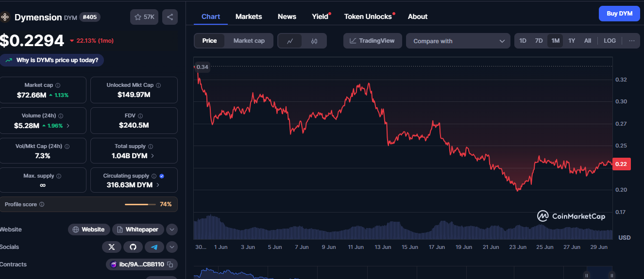Viewport: 644px width, 279px height.
Task: Open the Markets tab
Action: (x=249, y=16)
